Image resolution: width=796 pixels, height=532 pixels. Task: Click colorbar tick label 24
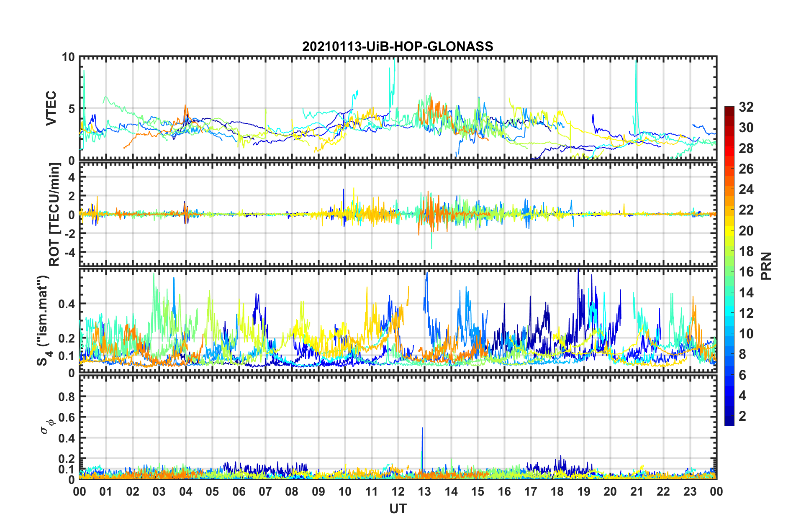[746, 189]
